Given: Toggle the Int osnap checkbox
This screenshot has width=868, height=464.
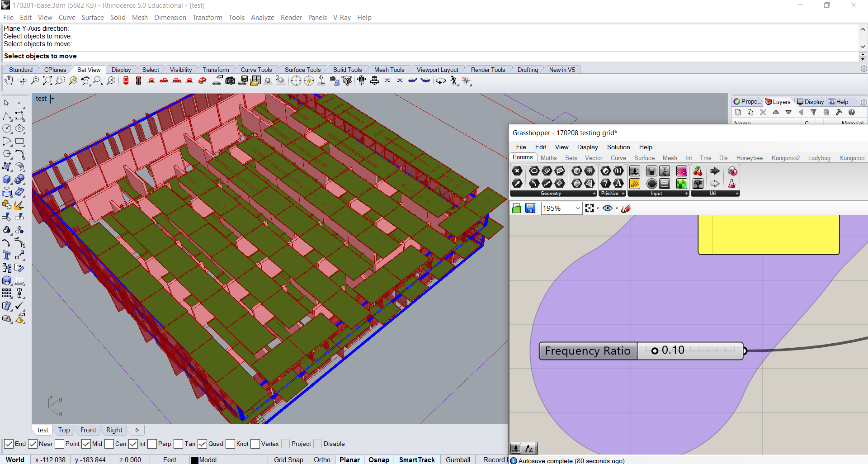Looking at the screenshot, I should coord(133,444).
